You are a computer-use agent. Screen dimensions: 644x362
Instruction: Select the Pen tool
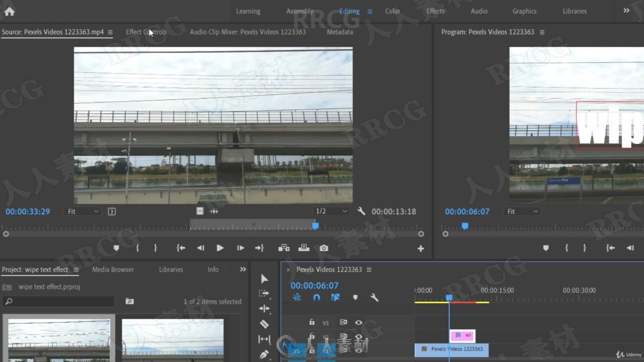(264, 354)
